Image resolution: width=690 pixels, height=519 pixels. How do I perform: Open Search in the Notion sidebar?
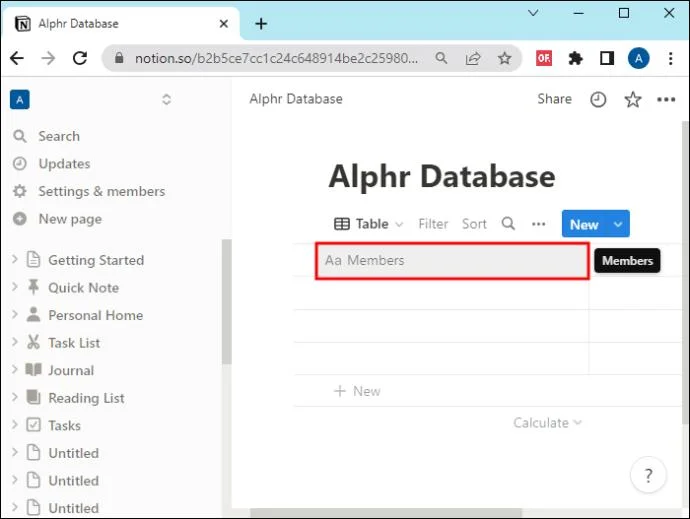(59, 136)
